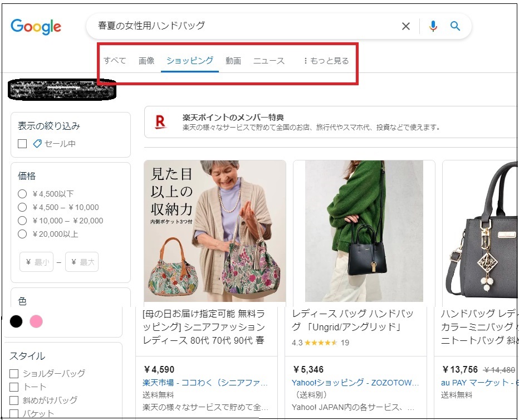Open the 動画 tab
The image size is (519, 420).
tap(233, 61)
